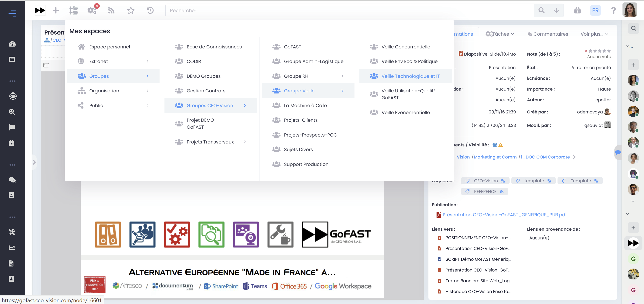Click the FR language button
This screenshot has width=644, height=304.
595,11
